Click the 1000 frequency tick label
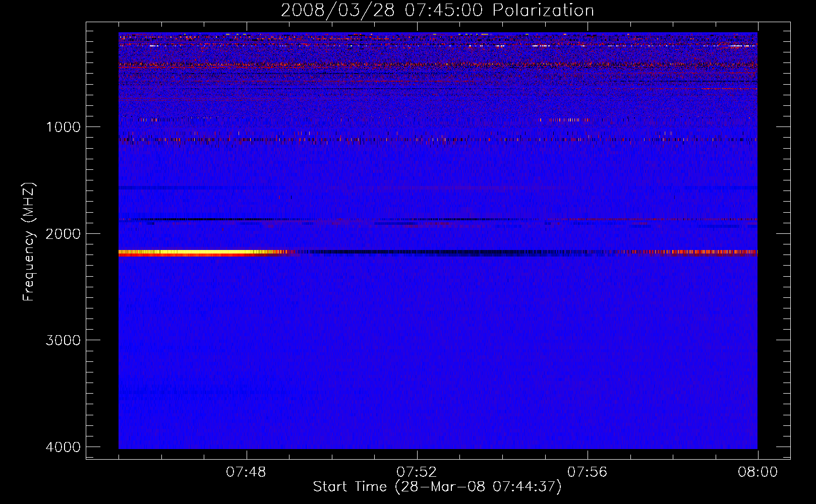This screenshot has width=816, height=504. coord(64,127)
